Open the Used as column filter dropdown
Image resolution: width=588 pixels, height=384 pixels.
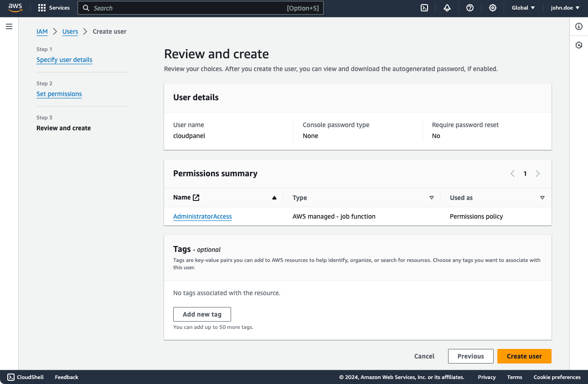click(x=542, y=198)
